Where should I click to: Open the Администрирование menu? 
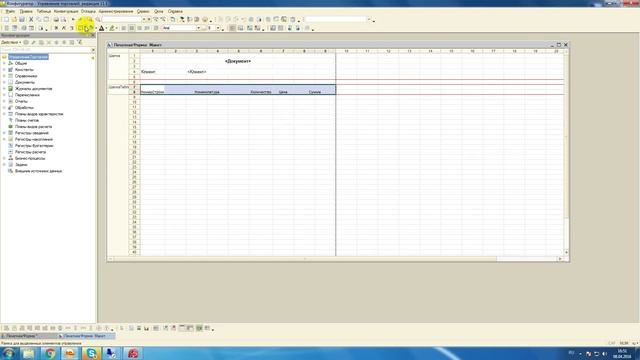coord(116,11)
